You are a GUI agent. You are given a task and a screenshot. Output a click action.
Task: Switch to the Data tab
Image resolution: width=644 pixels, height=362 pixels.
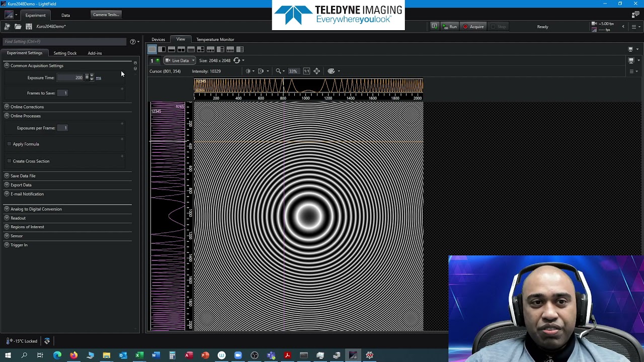pyautogui.click(x=65, y=15)
